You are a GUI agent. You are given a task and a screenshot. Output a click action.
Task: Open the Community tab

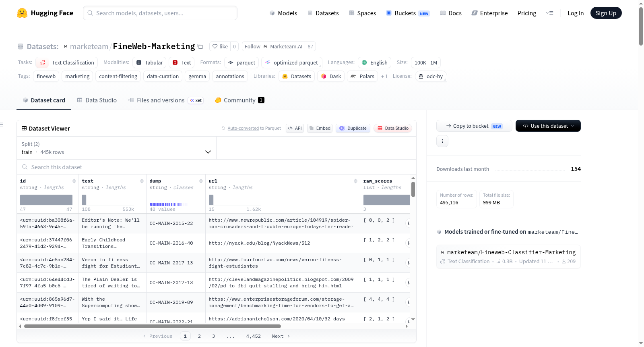click(x=239, y=100)
